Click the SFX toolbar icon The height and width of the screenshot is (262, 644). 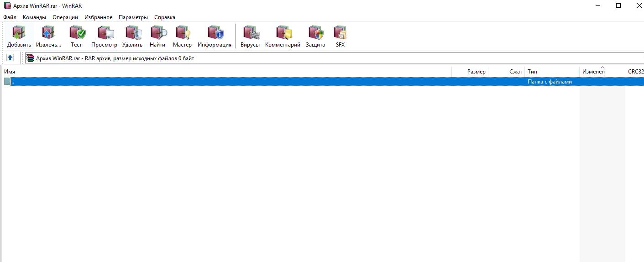[x=340, y=37]
